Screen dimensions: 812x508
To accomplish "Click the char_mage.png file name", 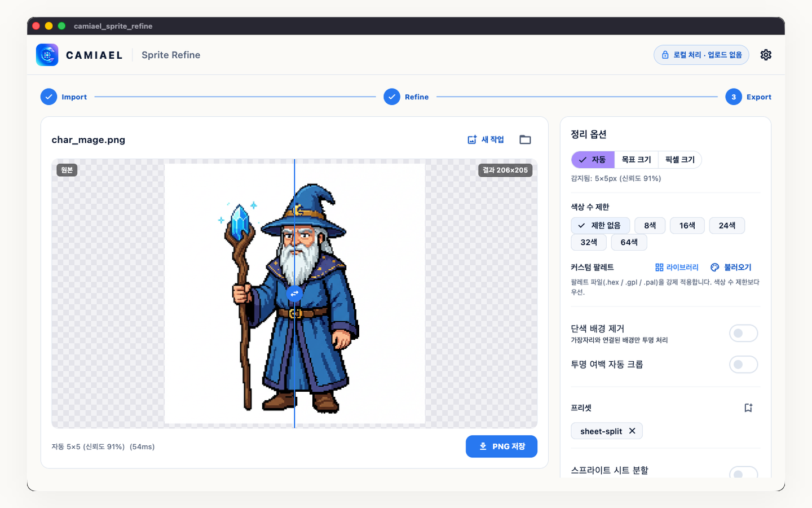I will pyautogui.click(x=89, y=139).
